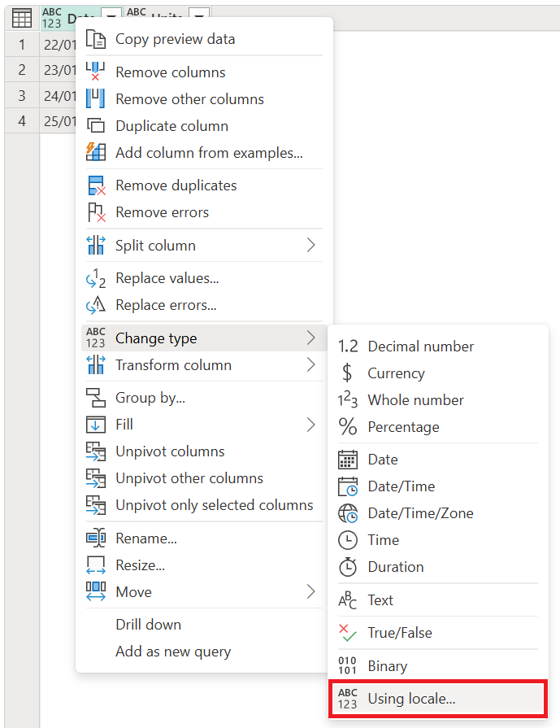Select the Date calendar icon

pos(348,459)
